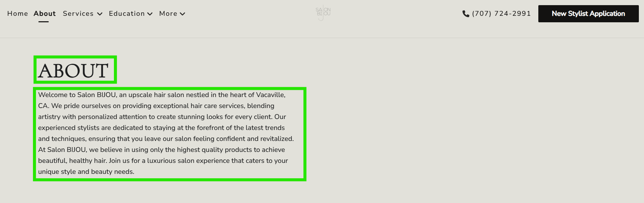This screenshot has width=644, height=203.
Task: Click the Services menu label
Action: coord(78,14)
